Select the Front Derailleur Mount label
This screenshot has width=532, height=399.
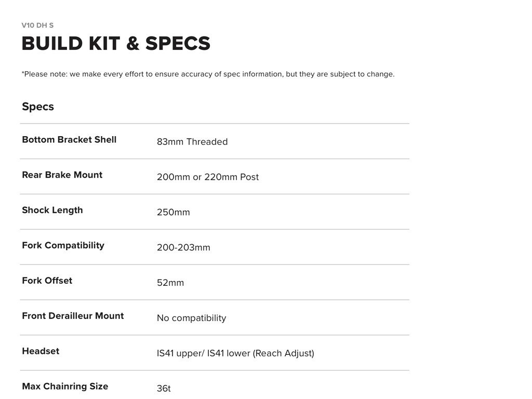click(73, 316)
